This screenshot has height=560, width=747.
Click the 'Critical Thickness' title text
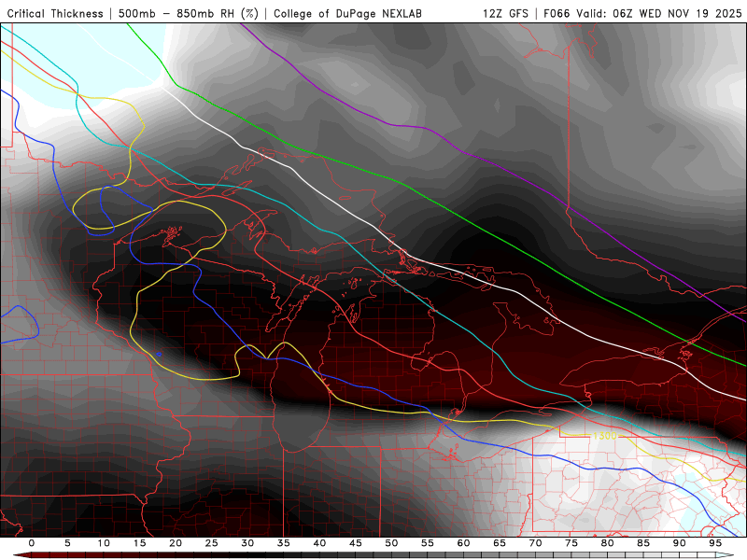pos(55,14)
